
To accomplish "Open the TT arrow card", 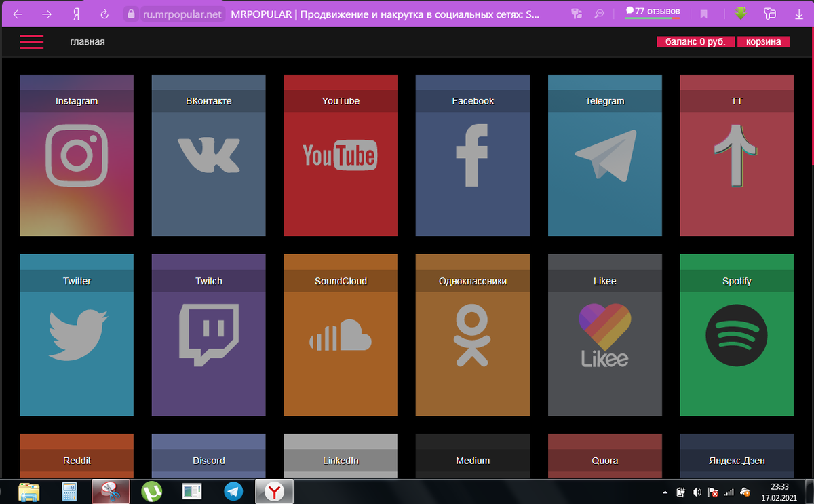I will [x=737, y=155].
